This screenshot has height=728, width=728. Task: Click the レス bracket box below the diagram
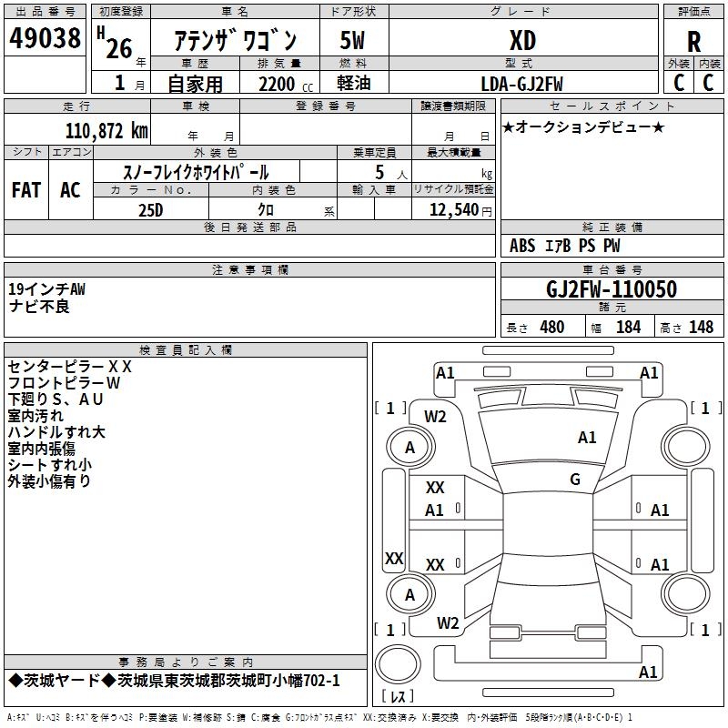coord(396,697)
